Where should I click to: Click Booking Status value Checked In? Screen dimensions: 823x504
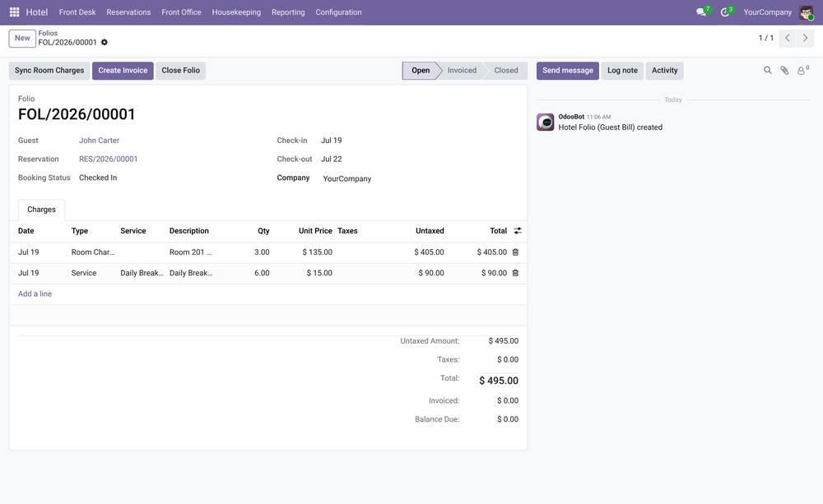click(98, 178)
